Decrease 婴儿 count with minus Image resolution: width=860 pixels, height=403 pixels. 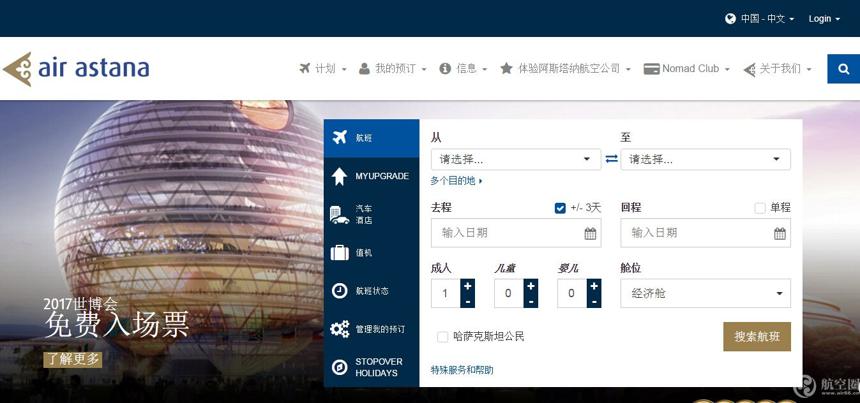pos(594,301)
